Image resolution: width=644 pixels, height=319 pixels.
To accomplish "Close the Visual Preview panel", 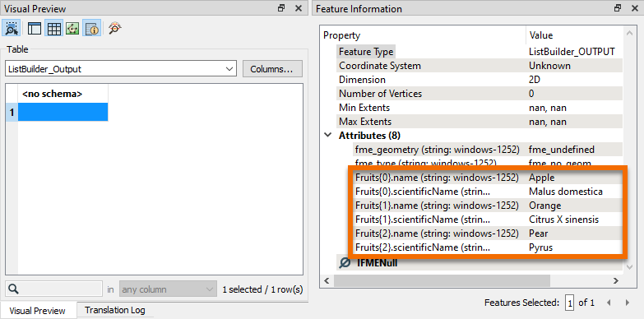I will (299, 8).
